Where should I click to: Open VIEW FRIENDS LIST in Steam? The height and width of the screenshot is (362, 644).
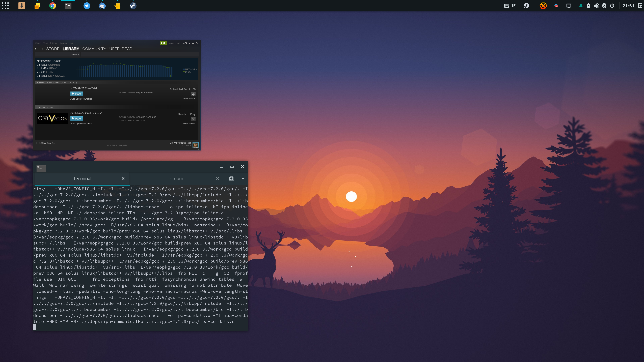(x=180, y=143)
